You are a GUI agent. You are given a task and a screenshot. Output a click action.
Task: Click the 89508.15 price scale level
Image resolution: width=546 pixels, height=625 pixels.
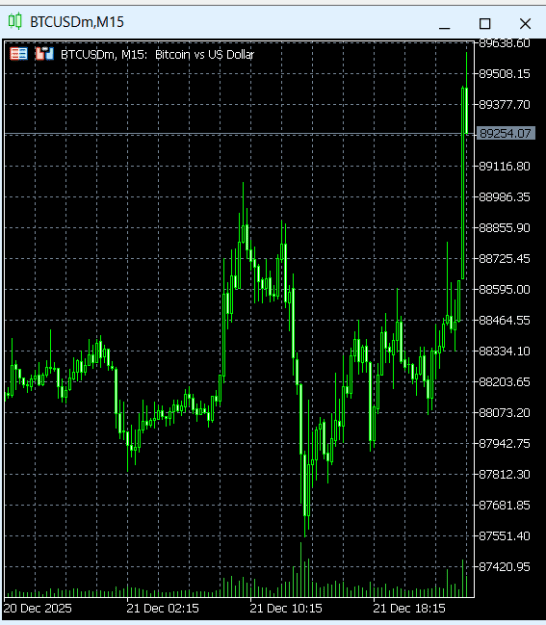(505, 74)
